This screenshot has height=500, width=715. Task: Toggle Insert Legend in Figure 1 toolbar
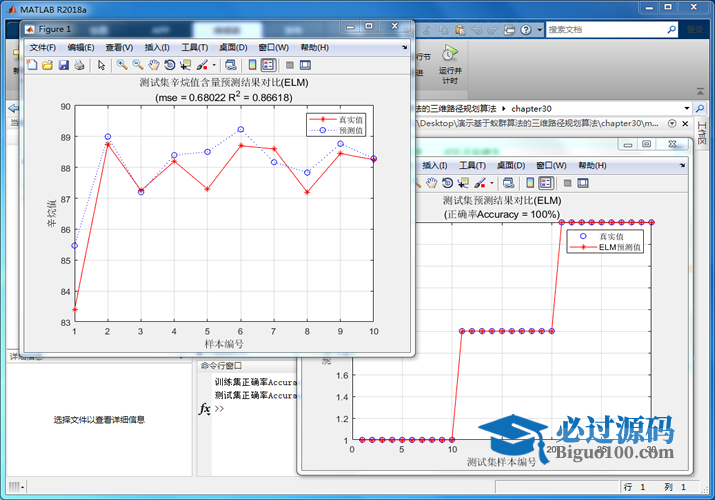coord(268,65)
